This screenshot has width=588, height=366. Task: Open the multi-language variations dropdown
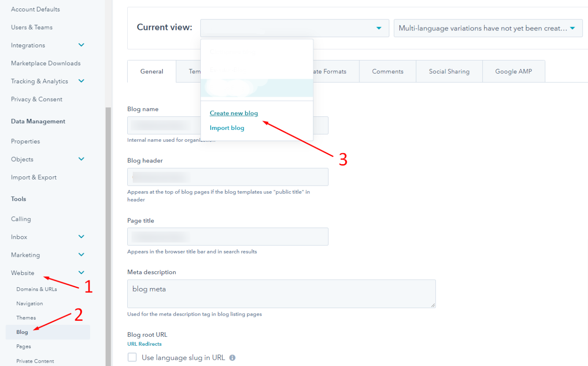pyautogui.click(x=488, y=28)
